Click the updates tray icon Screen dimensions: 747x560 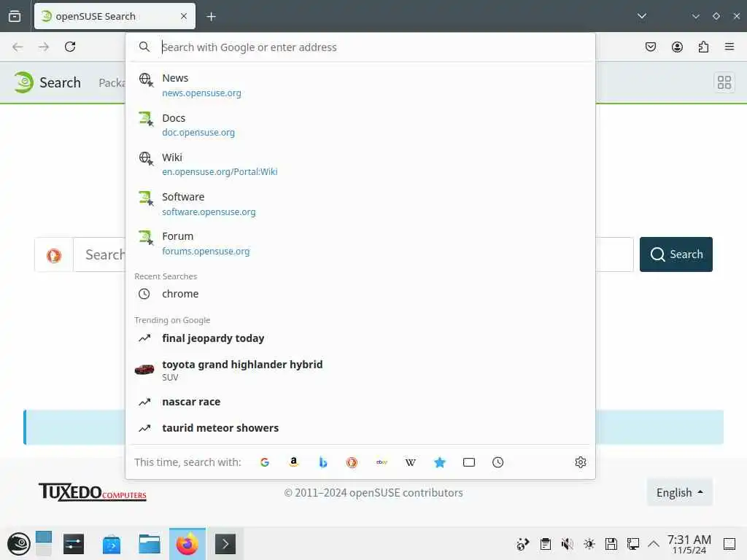point(523,544)
